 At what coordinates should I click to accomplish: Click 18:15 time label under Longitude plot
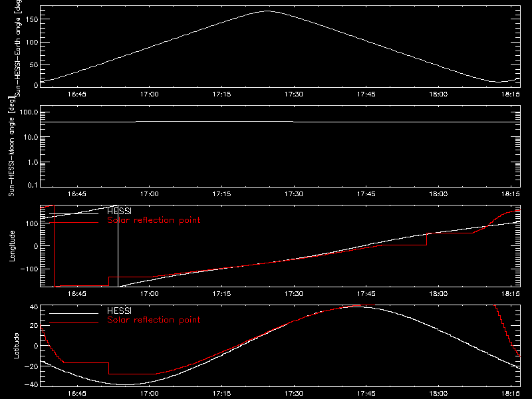511,293
